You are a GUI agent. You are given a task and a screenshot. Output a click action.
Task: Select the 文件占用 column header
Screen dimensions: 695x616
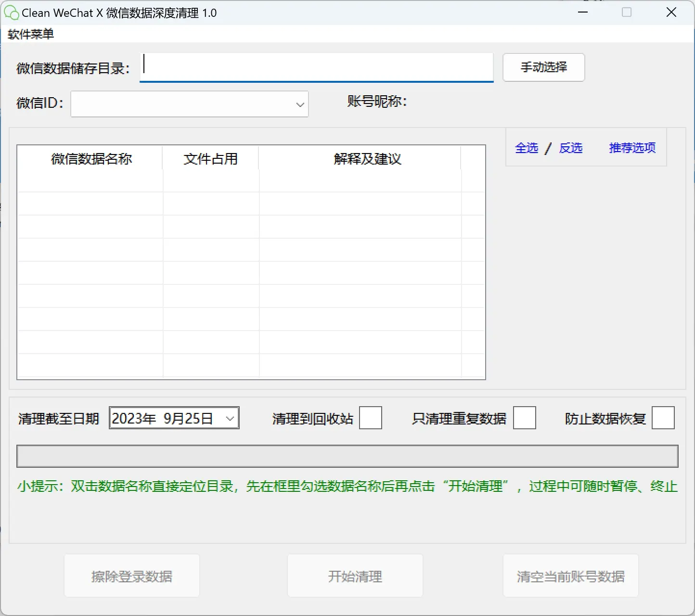click(211, 158)
